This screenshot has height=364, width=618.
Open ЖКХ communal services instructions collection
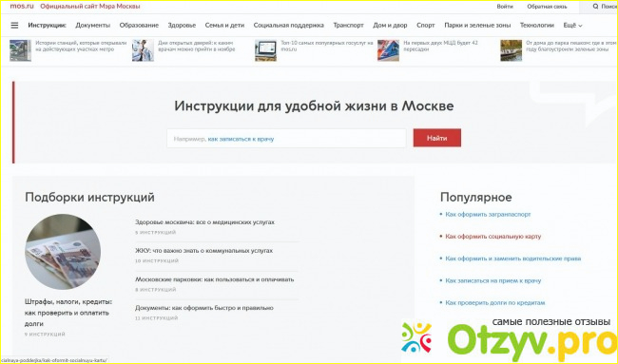point(203,251)
